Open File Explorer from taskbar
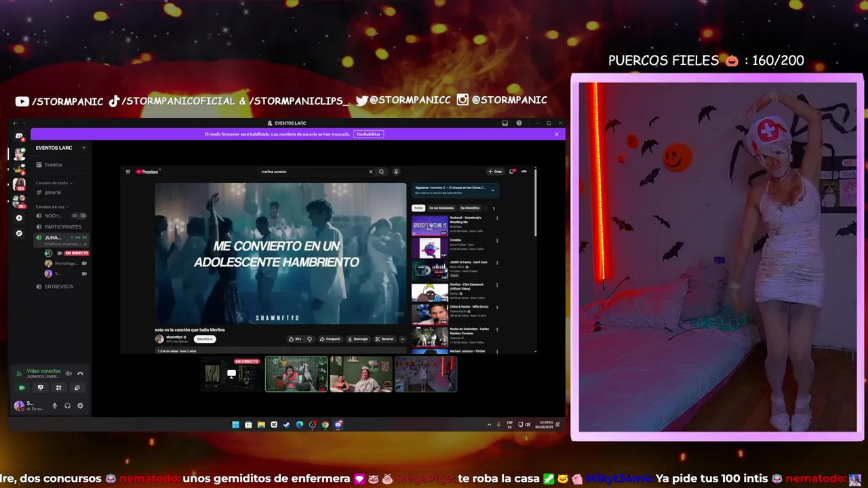Image resolution: width=868 pixels, height=488 pixels. [261, 425]
